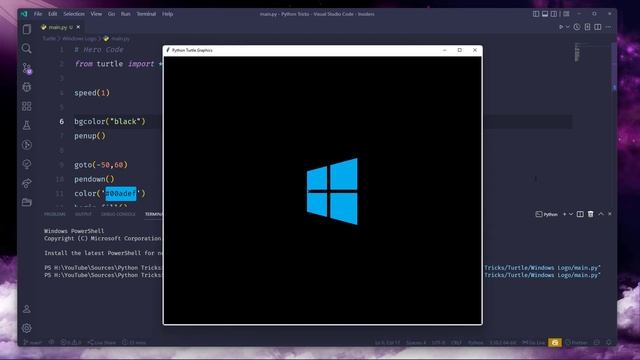Image resolution: width=640 pixels, height=360 pixels.
Task: Open the Edit menu
Action: 53,14
